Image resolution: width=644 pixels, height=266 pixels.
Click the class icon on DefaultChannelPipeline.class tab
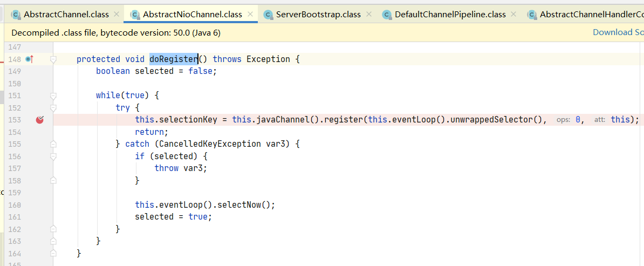(387, 15)
